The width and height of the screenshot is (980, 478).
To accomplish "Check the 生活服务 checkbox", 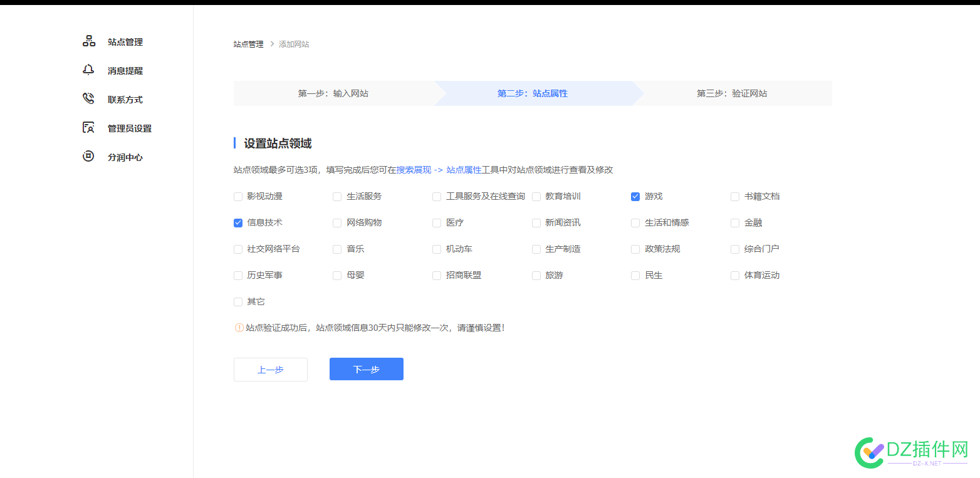I will pos(337,197).
